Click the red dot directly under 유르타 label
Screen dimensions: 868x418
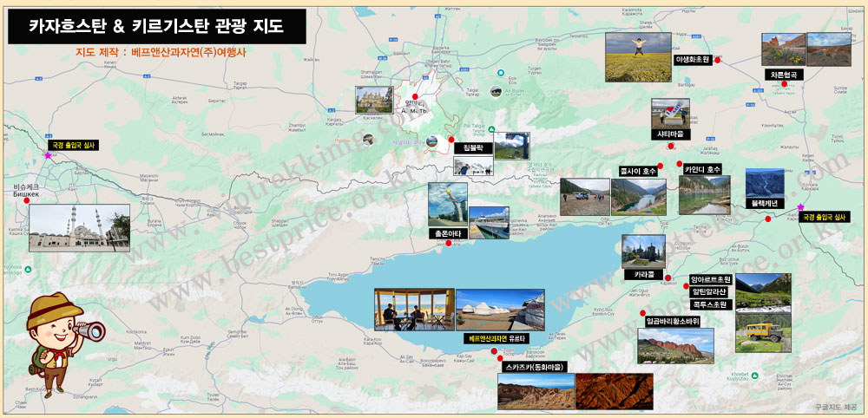pos(494,351)
